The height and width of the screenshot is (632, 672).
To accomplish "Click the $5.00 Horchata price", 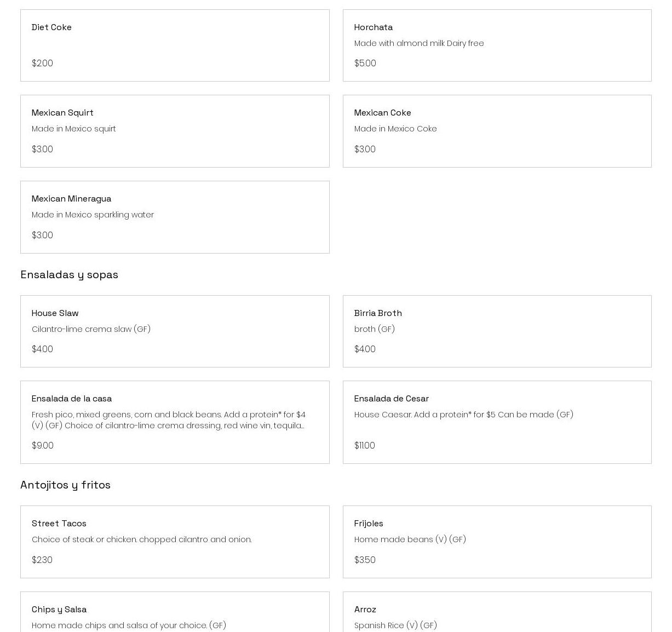I will 365,64.
